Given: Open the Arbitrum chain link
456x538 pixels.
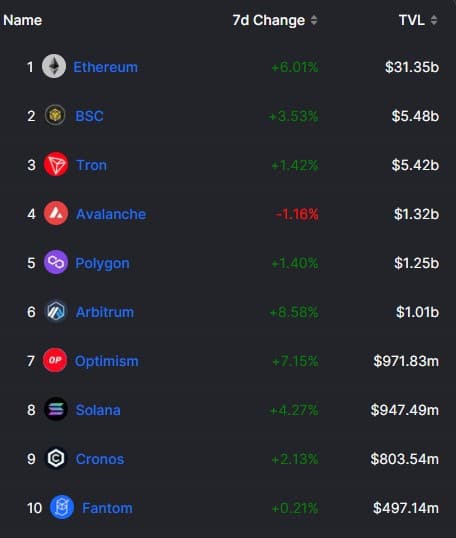Looking at the screenshot, I should pos(105,312).
